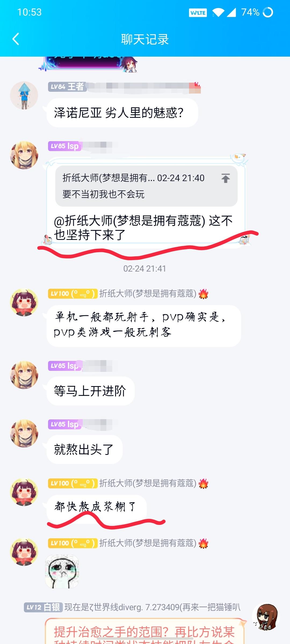The height and width of the screenshot is (644, 290).
Task: Tap flame icon after 折纸大师 above 单机 message
Action: point(204,294)
